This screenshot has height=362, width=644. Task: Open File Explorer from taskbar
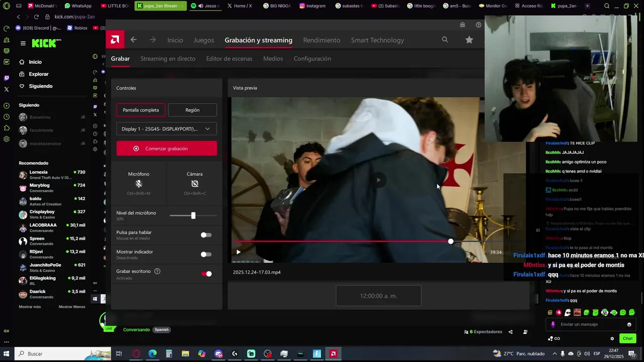(185, 354)
